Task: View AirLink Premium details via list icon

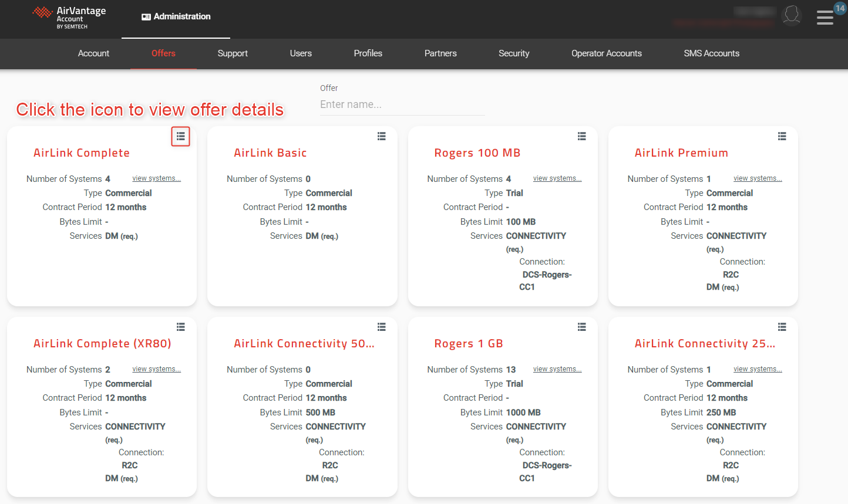Action: [x=782, y=136]
